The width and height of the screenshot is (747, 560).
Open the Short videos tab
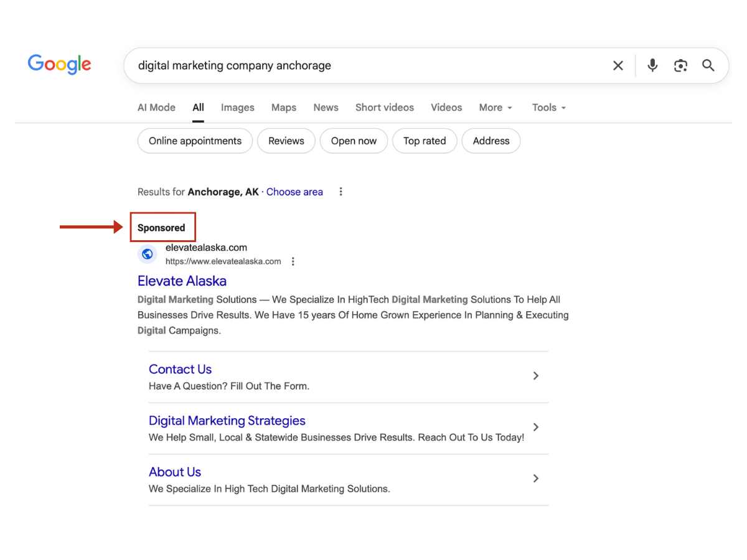[385, 107]
